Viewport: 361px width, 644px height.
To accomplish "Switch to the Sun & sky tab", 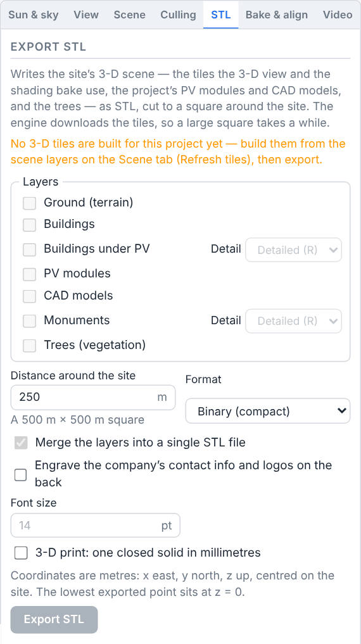I will [34, 15].
